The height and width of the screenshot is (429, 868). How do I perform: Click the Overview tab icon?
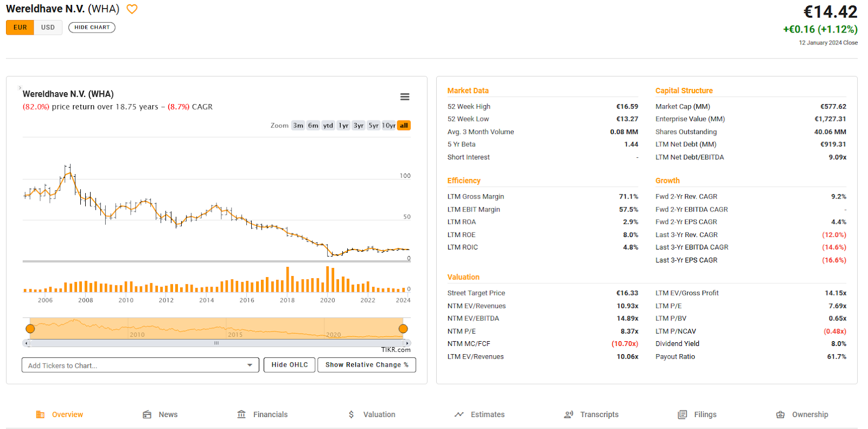coord(40,414)
